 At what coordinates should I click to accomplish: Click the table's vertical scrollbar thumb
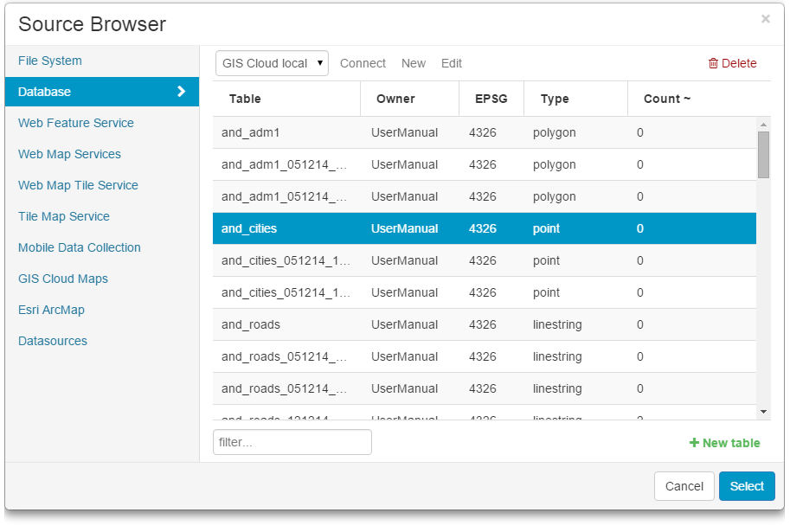coord(763,155)
